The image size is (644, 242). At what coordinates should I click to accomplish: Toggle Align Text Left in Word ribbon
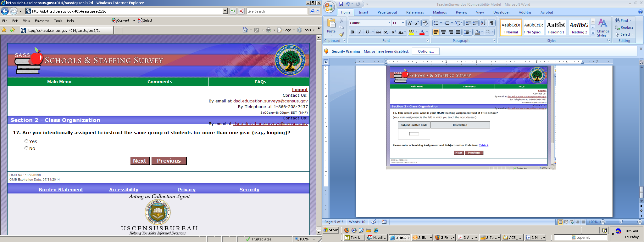(436, 32)
